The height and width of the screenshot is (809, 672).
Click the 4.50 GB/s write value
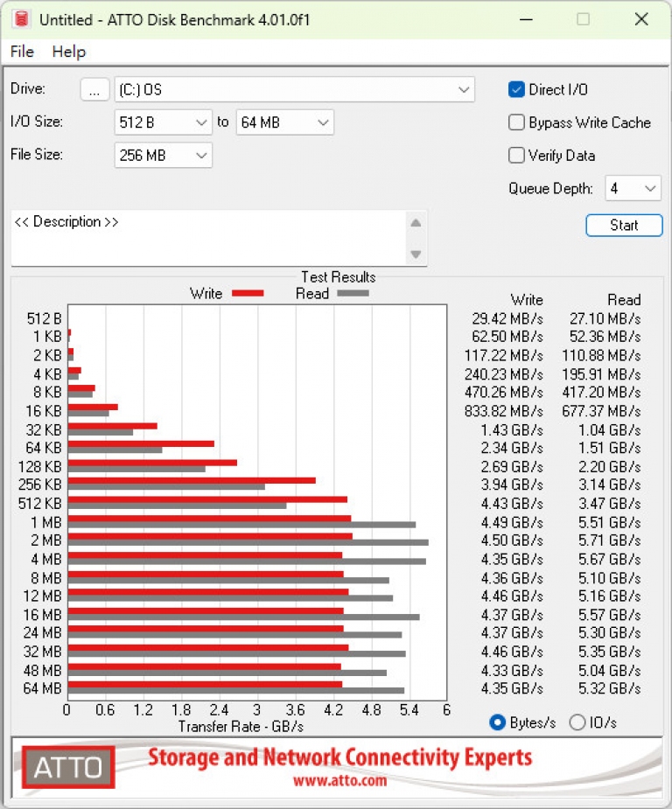[512, 540]
